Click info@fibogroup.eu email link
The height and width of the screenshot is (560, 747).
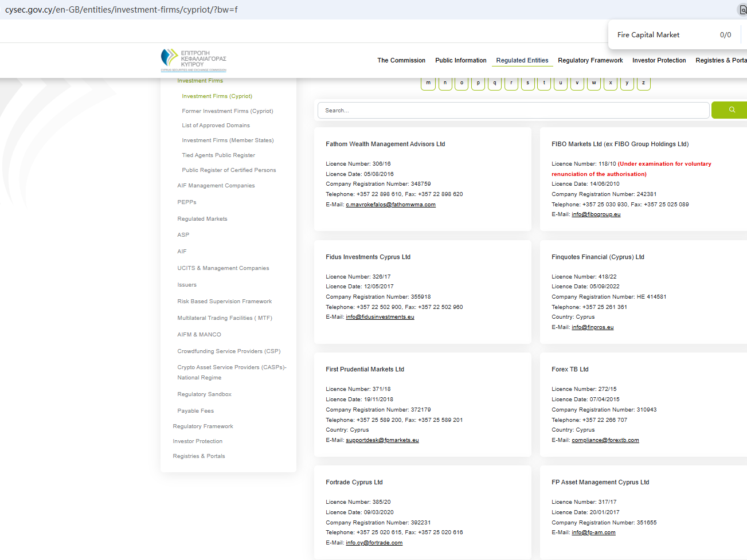coord(596,214)
